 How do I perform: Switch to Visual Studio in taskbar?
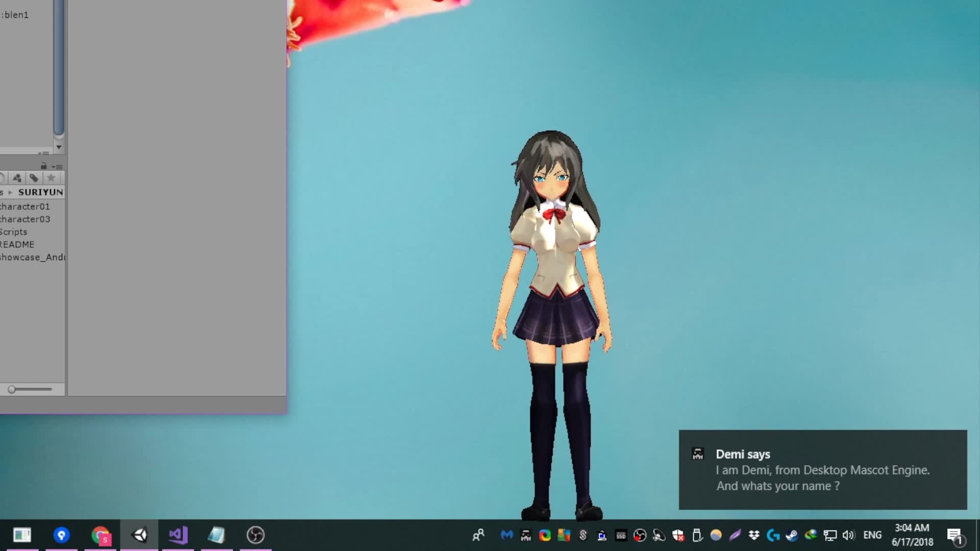point(178,535)
